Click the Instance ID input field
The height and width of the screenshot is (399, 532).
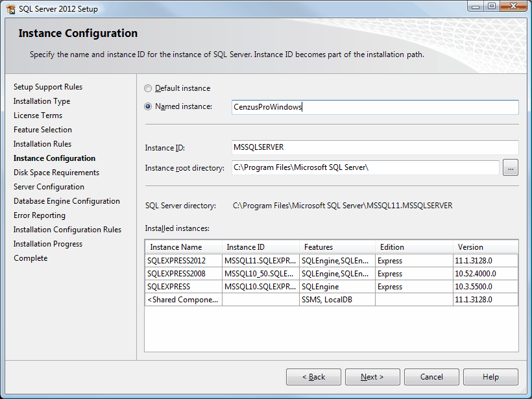tap(375, 147)
